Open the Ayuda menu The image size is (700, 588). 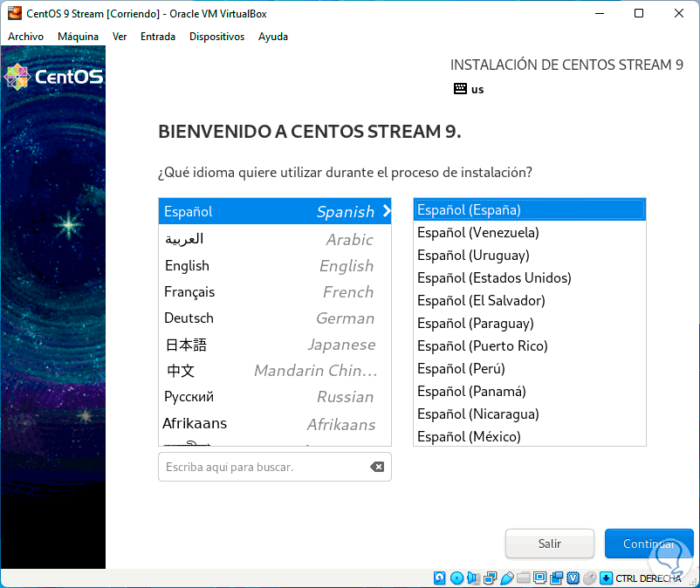[x=273, y=37]
